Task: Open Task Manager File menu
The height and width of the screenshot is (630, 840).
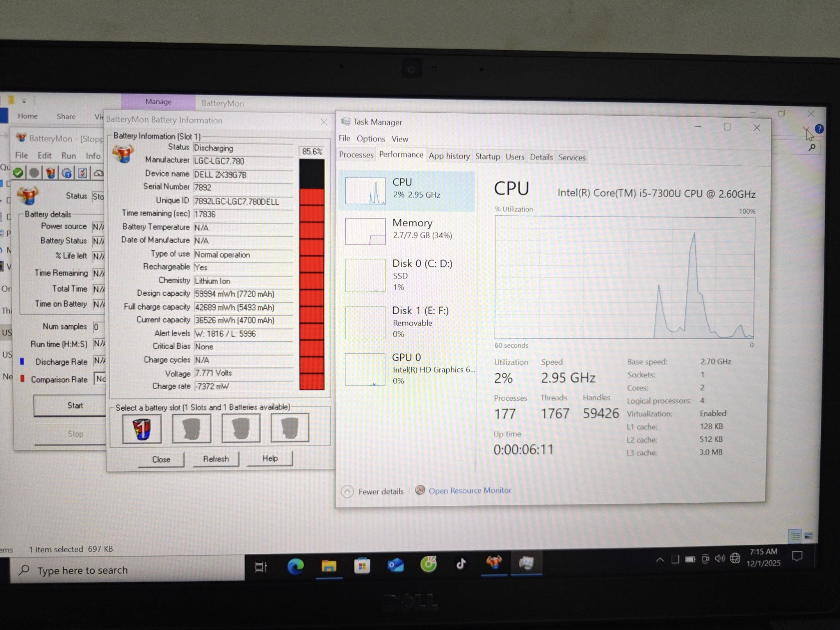Action: pos(345,139)
